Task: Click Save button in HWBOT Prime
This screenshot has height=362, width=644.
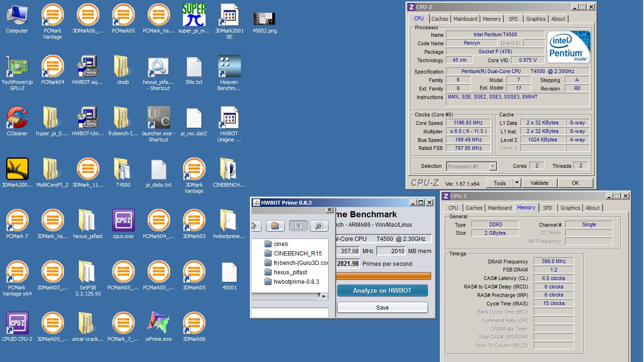Action: (382, 307)
